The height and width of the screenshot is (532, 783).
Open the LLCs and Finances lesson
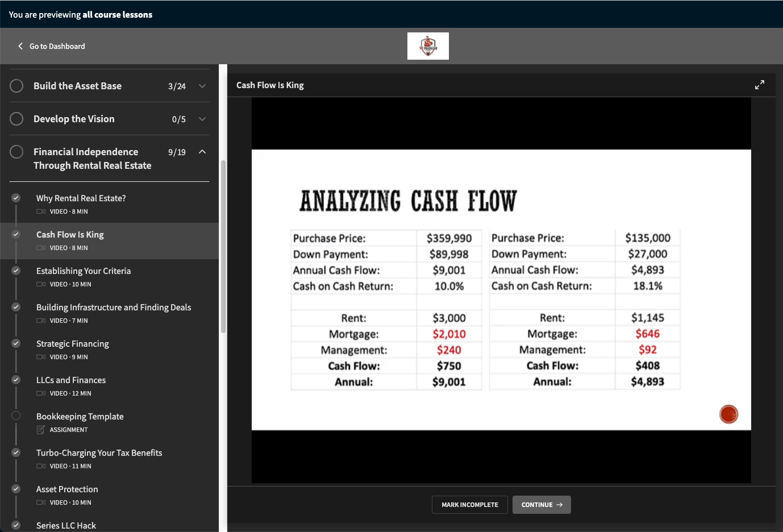click(71, 380)
